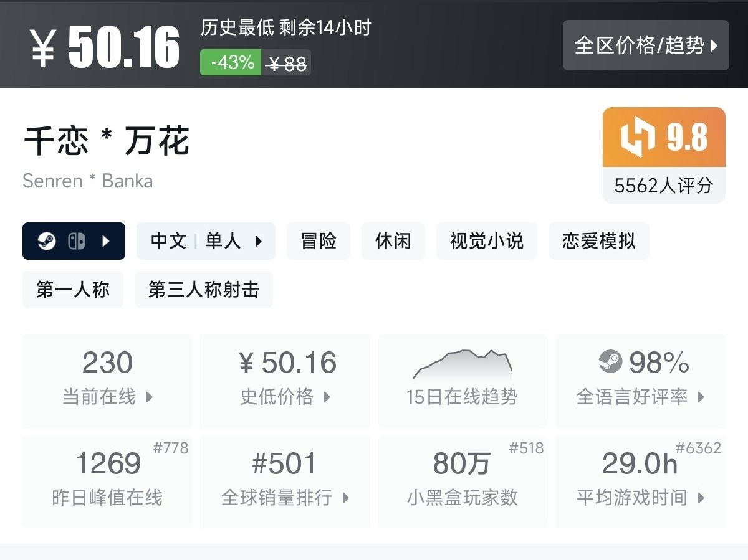Click the 9.8 score value

click(688, 137)
